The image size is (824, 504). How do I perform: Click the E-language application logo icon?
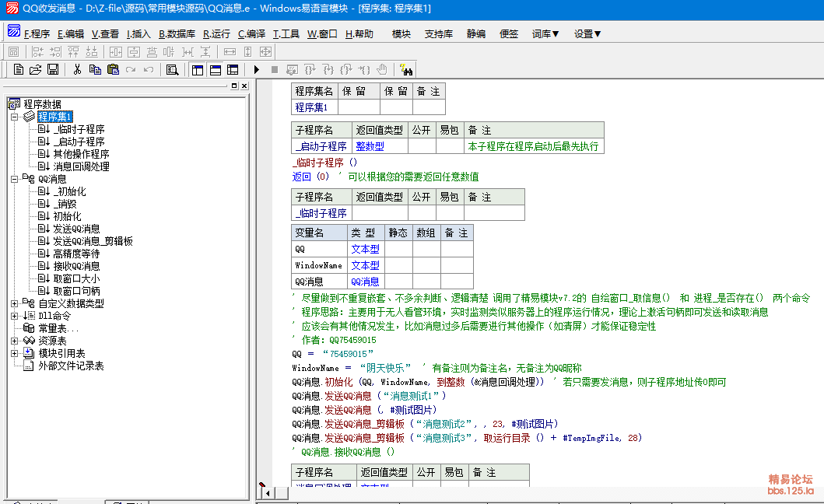tap(14, 32)
